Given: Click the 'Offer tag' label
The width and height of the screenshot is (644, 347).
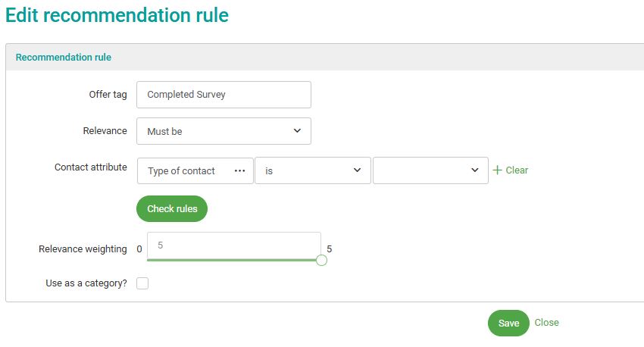Looking at the screenshot, I should (x=108, y=95).
